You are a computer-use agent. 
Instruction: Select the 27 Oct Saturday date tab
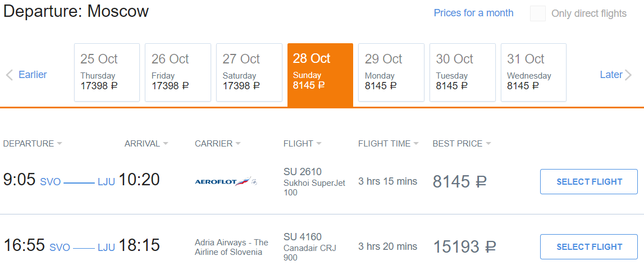tap(249, 72)
